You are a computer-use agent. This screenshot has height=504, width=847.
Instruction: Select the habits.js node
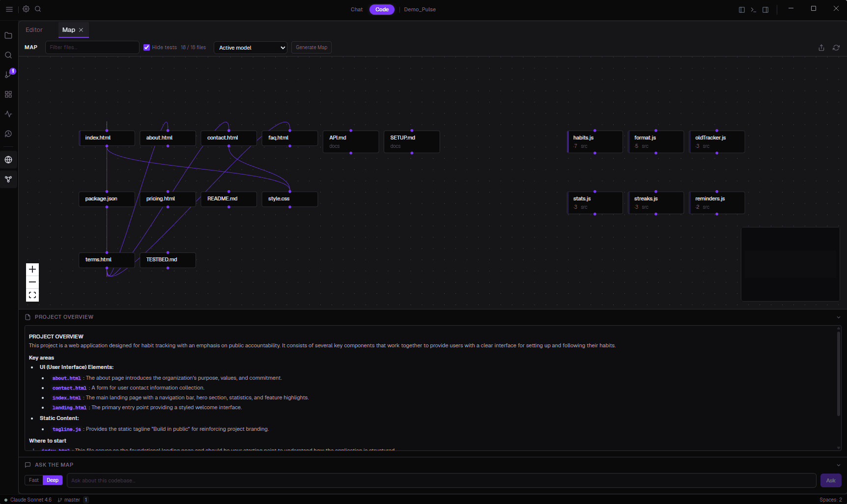pos(594,141)
